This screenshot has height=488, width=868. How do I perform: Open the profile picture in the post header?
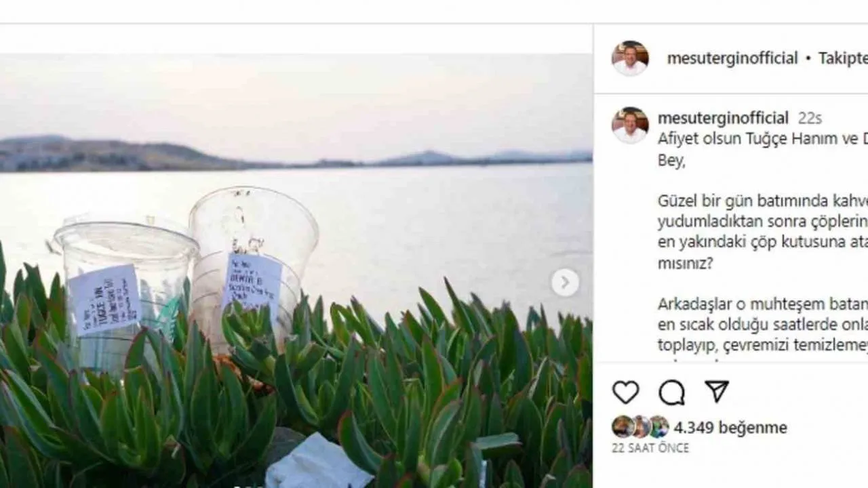tap(630, 58)
